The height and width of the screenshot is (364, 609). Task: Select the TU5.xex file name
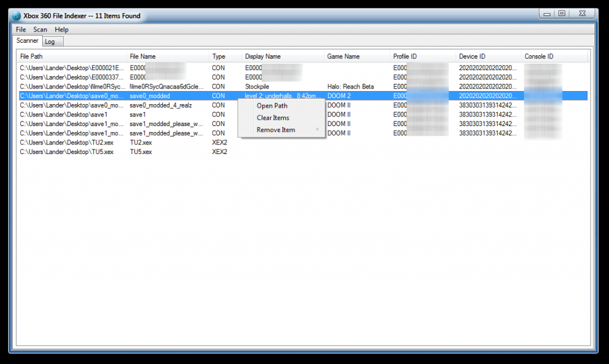pos(140,152)
